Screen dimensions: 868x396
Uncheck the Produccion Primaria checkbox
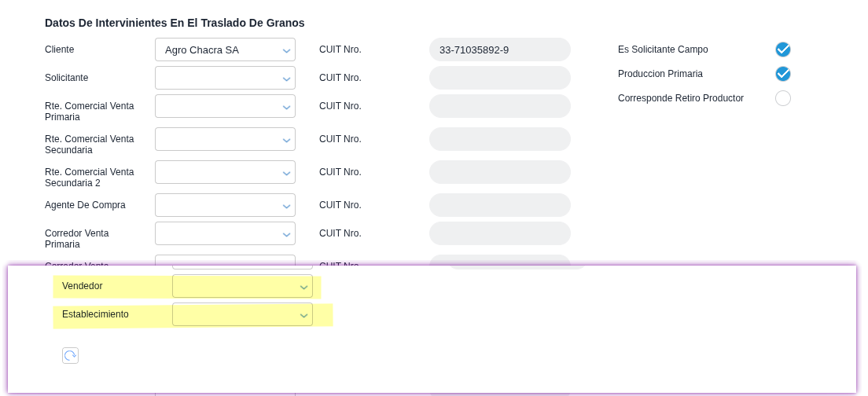point(782,74)
